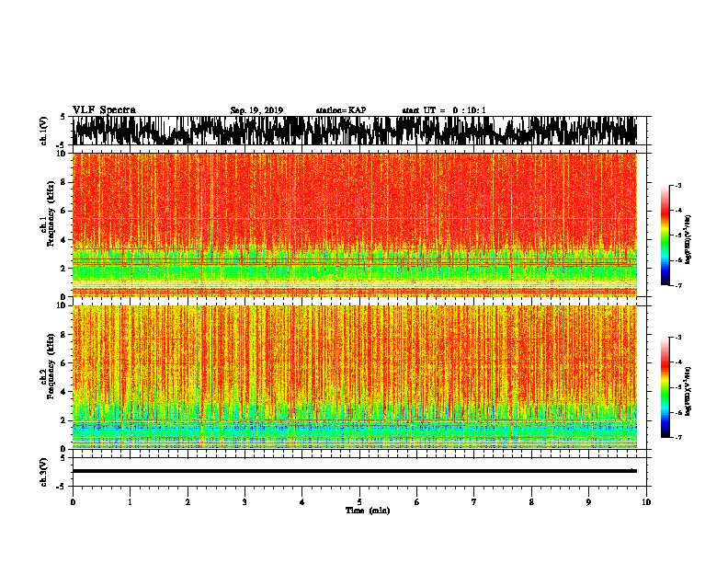728x563 pixels.
Task: Click the 'station=KAP' header label
Action: tap(341, 110)
